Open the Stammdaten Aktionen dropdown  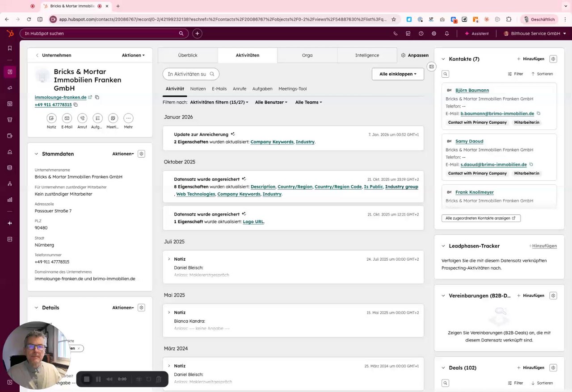123,154
